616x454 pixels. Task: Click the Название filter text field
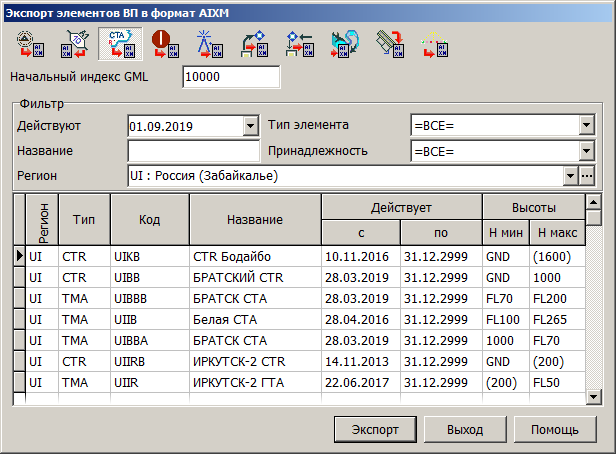tap(193, 151)
